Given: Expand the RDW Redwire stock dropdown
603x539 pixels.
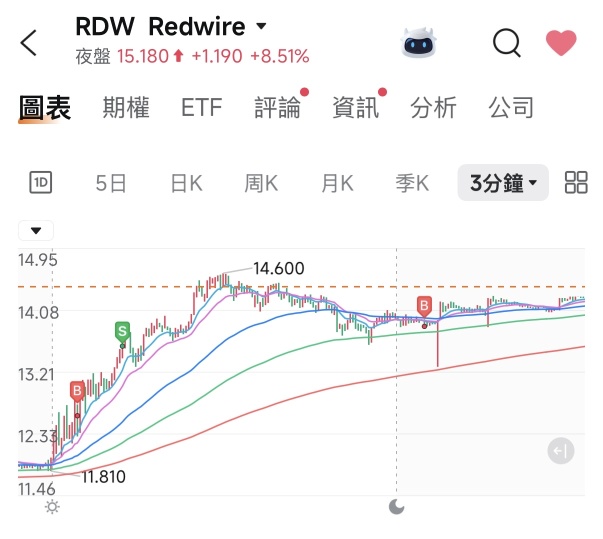Looking at the screenshot, I should click(261, 26).
